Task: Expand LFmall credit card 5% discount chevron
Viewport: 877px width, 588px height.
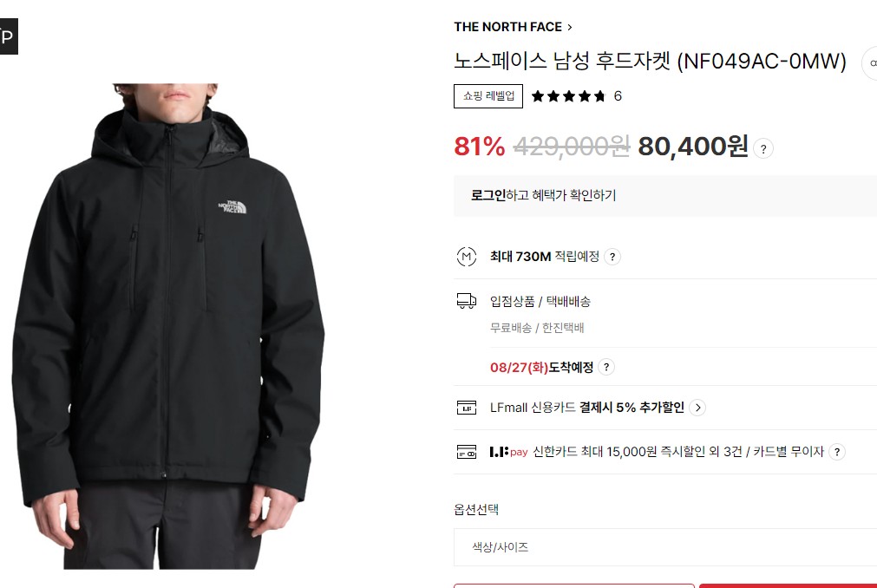Action: [x=697, y=408]
